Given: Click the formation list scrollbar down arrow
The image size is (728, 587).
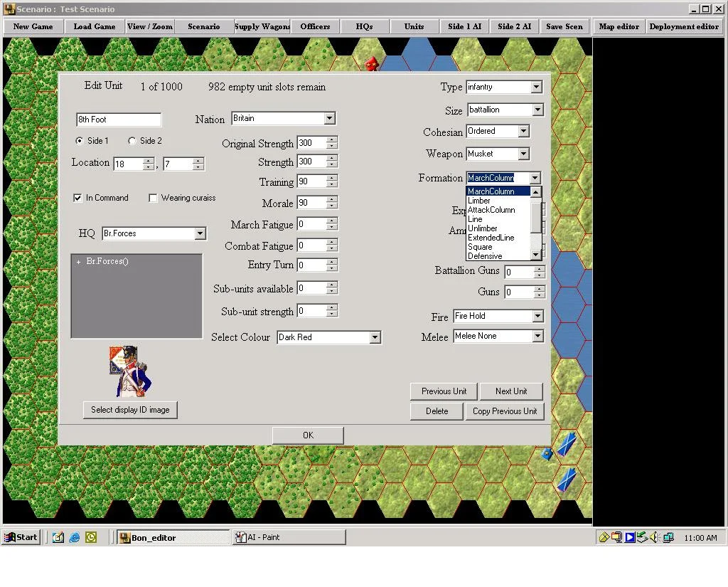Looking at the screenshot, I should (x=535, y=255).
